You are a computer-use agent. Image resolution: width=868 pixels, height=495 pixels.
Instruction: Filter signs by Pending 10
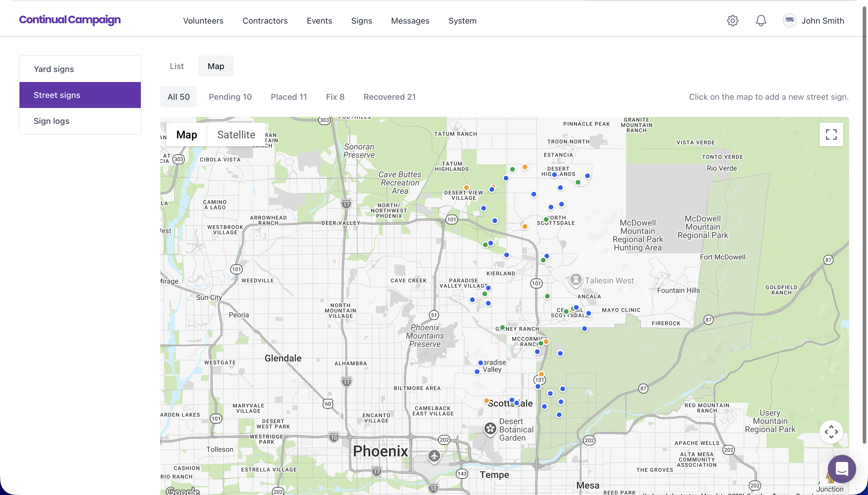tap(230, 97)
